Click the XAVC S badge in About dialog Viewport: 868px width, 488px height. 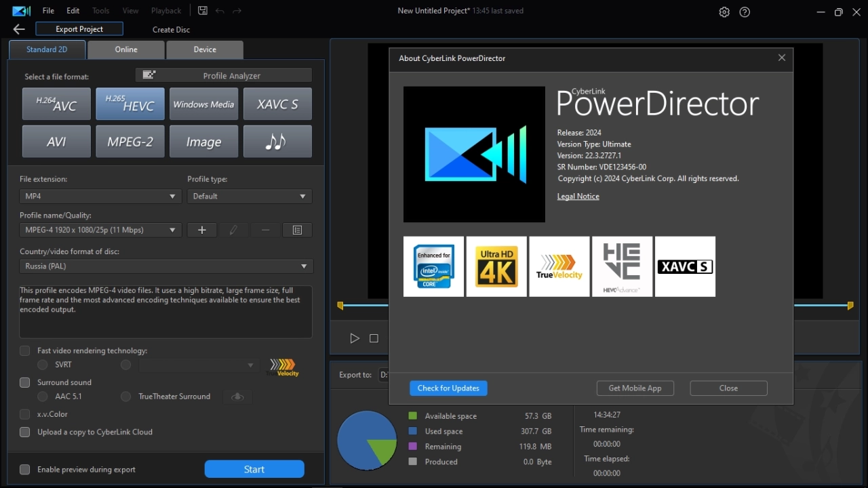685,266
